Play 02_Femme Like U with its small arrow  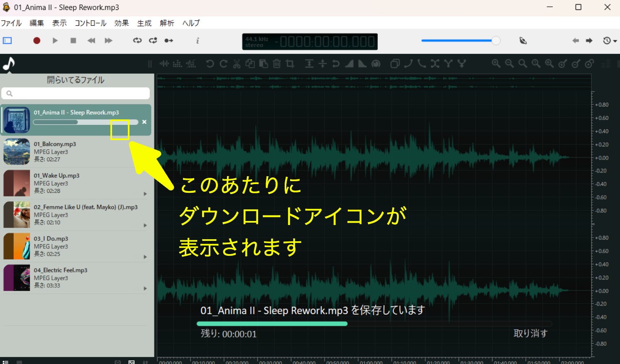pyautogui.click(x=145, y=225)
